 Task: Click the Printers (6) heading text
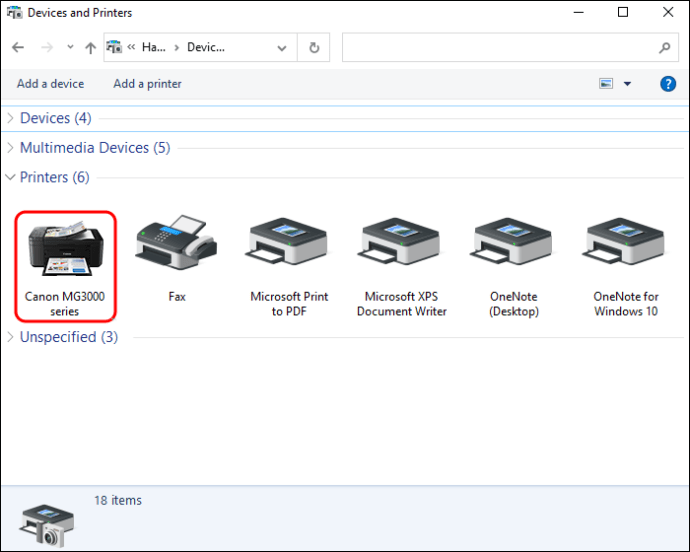point(55,177)
